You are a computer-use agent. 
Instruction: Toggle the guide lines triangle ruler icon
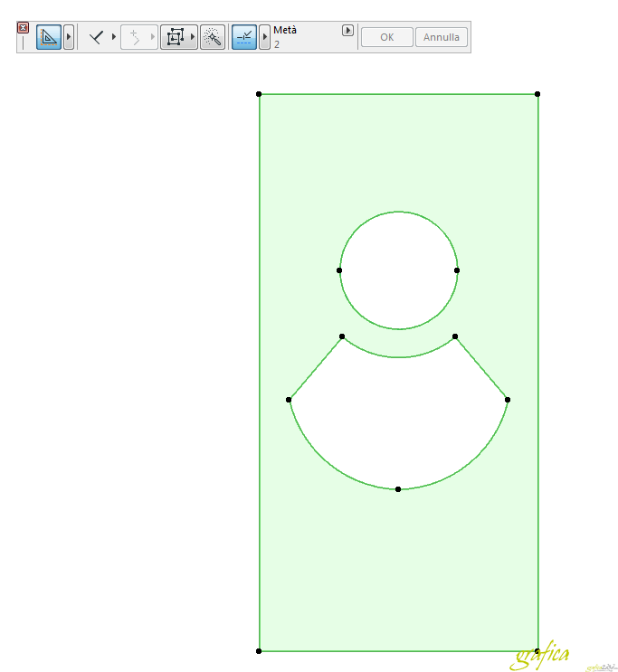click(49, 37)
